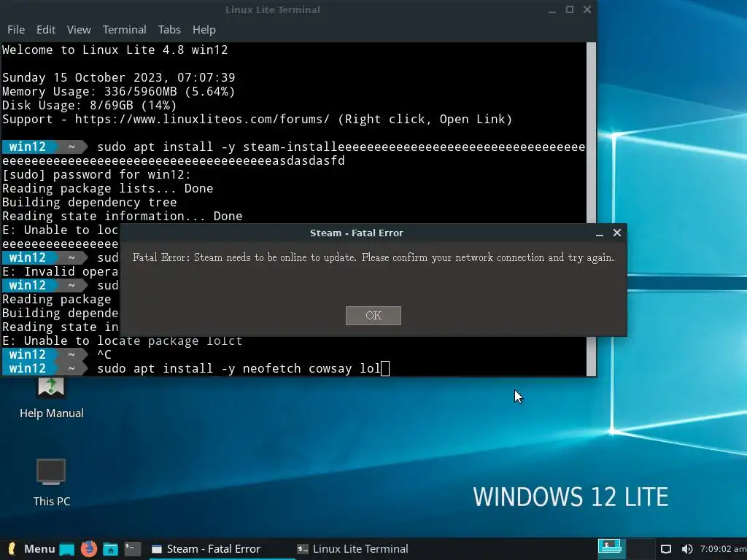Select the This PC desktop icon
The width and height of the screenshot is (747, 560).
(52, 482)
